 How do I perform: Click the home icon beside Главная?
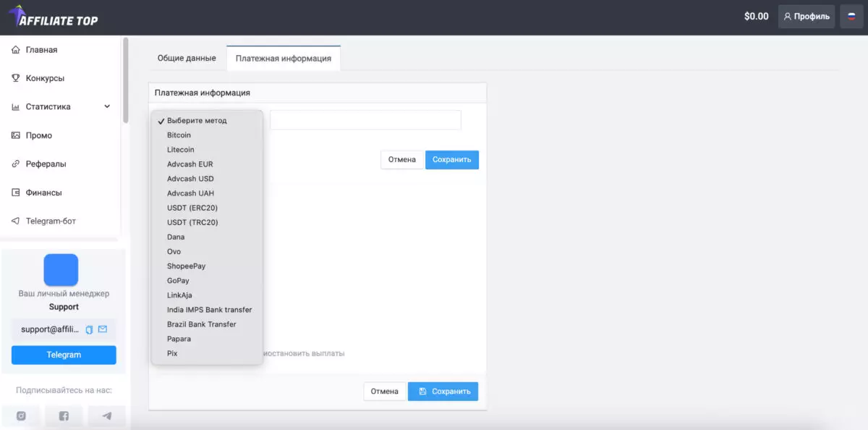pos(16,50)
